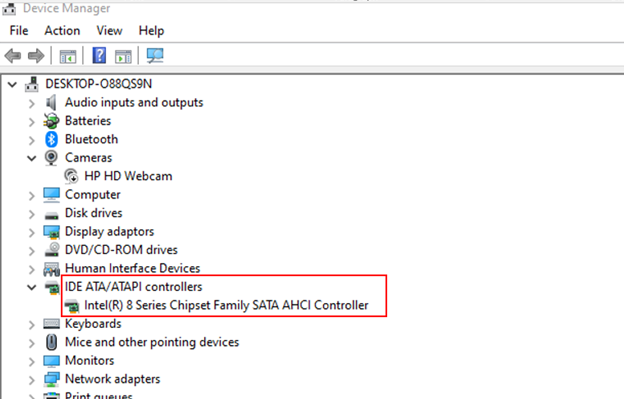Select Human Interface Devices entry
The width and height of the screenshot is (624, 399).
(x=133, y=269)
